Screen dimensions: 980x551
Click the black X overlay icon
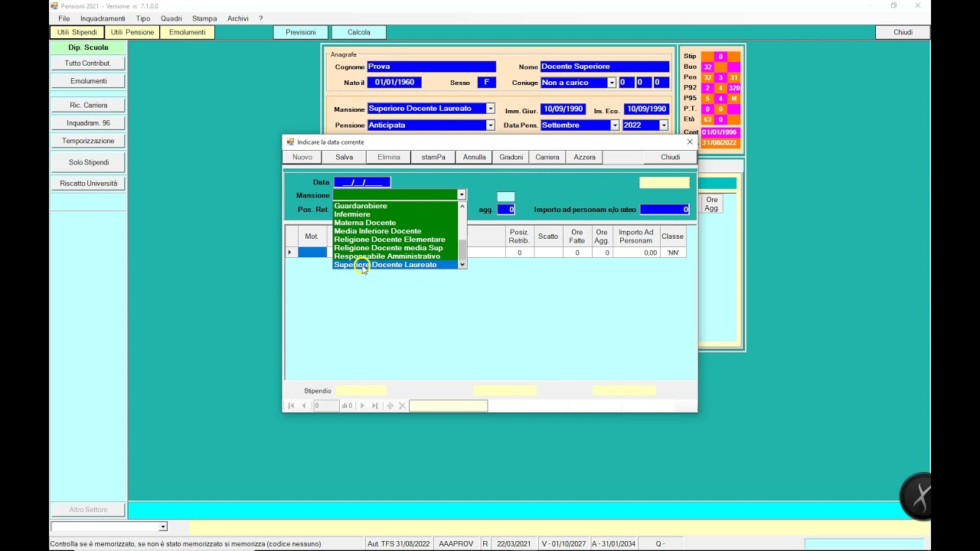[917, 497]
